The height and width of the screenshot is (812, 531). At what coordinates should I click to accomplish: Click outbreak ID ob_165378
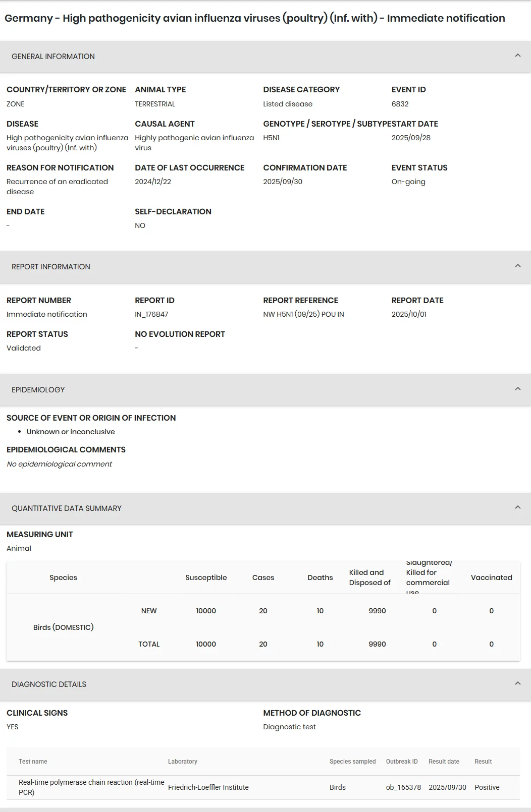pos(403,787)
